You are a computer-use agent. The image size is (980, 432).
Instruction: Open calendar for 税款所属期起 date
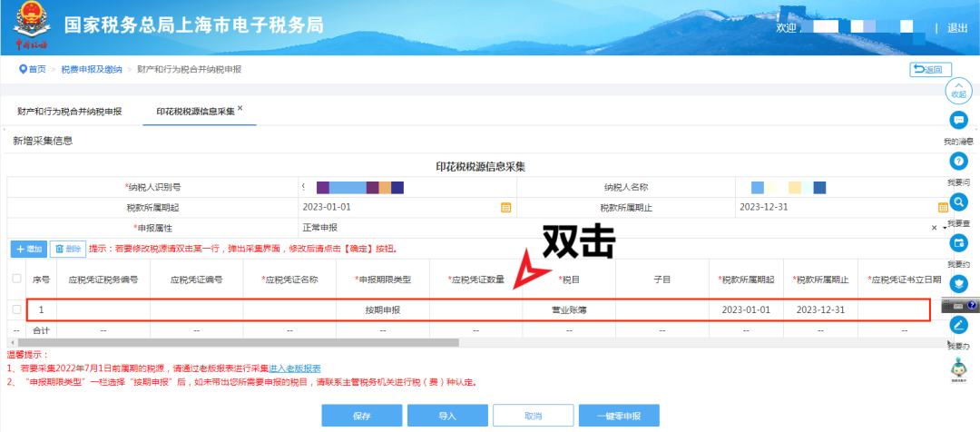click(x=506, y=207)
